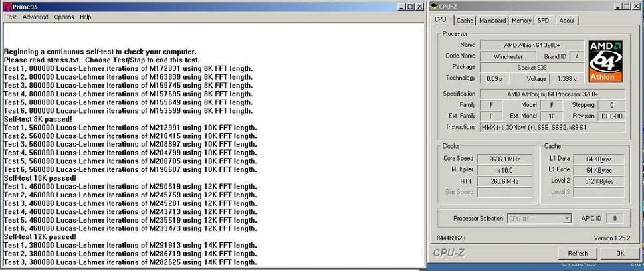Screen dimensions: 644x271
Task: Click the OK button in CPU-Z
Action: click(620, 253)
